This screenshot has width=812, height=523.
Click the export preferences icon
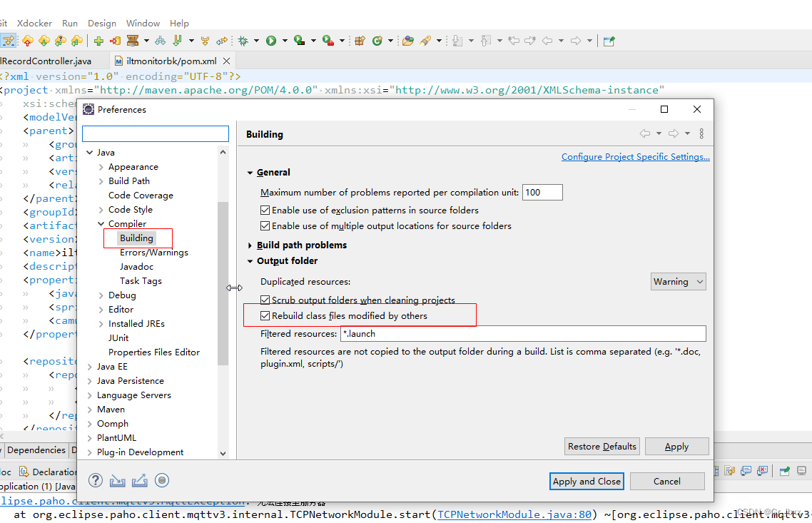click(139, 480)
